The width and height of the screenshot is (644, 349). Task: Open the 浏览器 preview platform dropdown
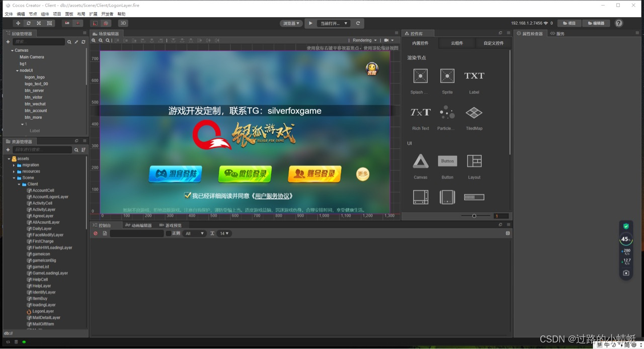[291, 23]
